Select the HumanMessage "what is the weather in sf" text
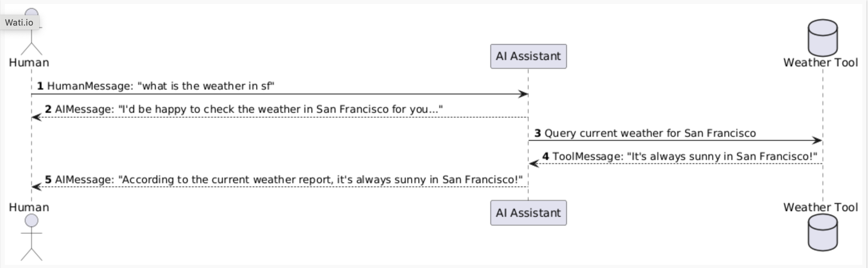 coord(161,86)
